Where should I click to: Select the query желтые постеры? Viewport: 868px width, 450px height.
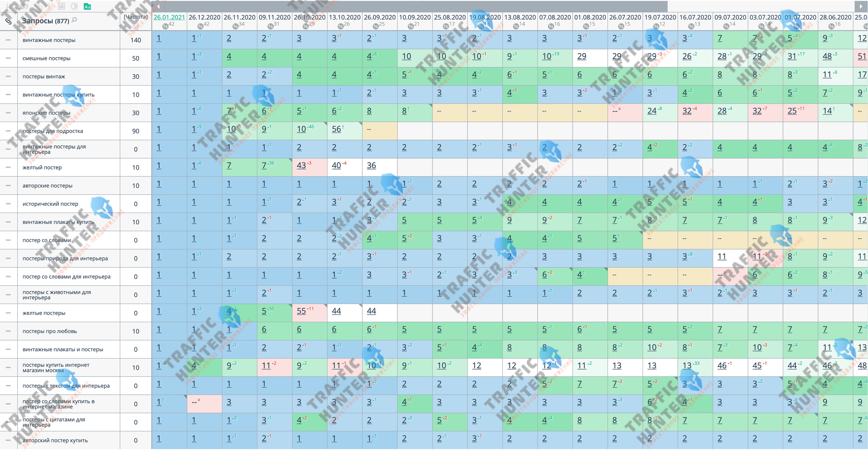click(44, 313)
